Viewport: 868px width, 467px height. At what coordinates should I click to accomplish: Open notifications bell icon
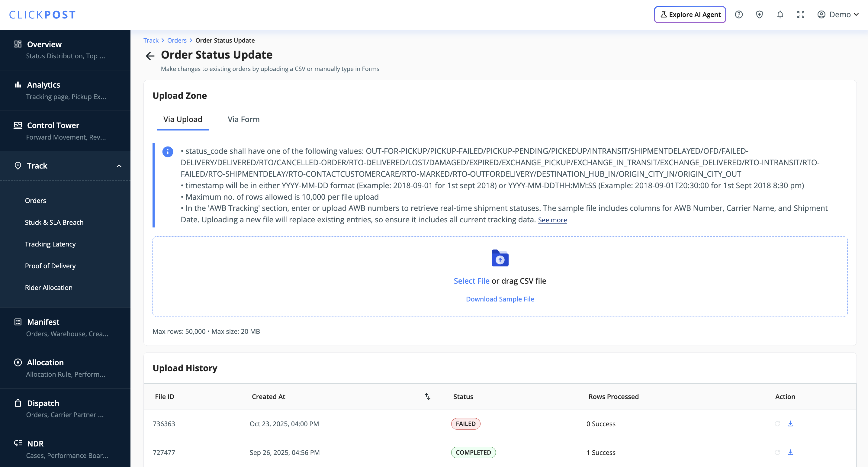pos(780,14)
